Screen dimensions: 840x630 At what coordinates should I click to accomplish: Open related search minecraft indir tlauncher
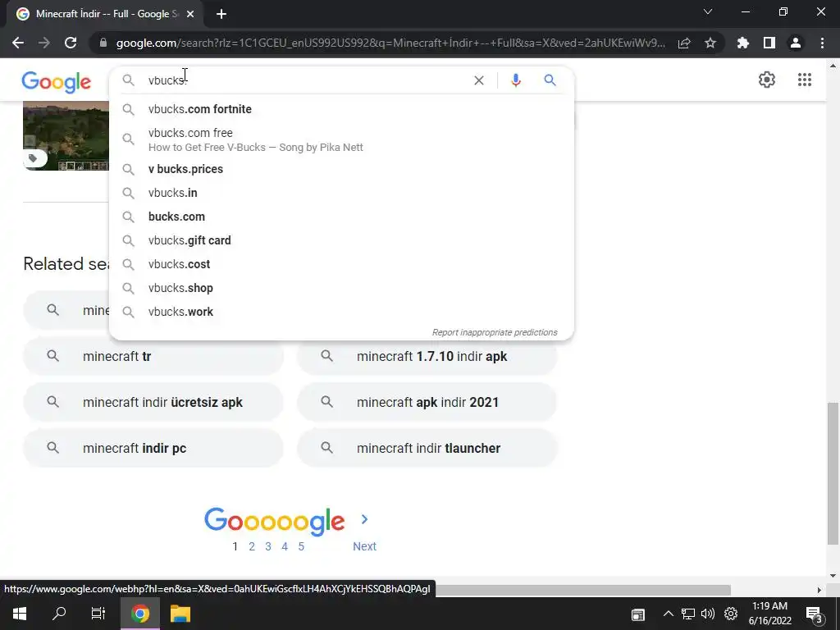pos(427,449)
